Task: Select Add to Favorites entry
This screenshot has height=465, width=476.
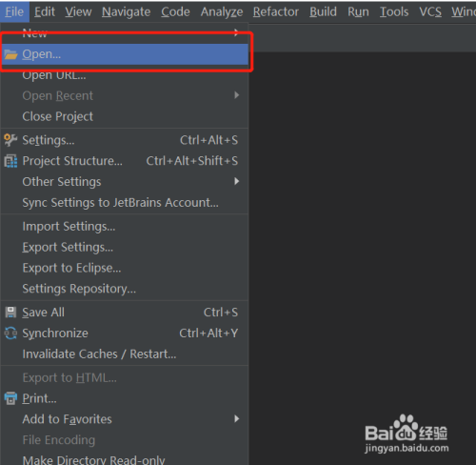Action: [x=125, y=419]
